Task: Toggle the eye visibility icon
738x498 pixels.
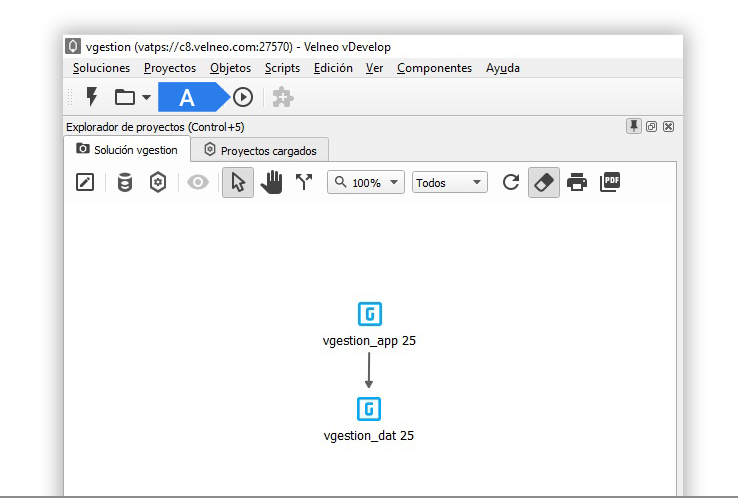Action: tap(198, 182)
